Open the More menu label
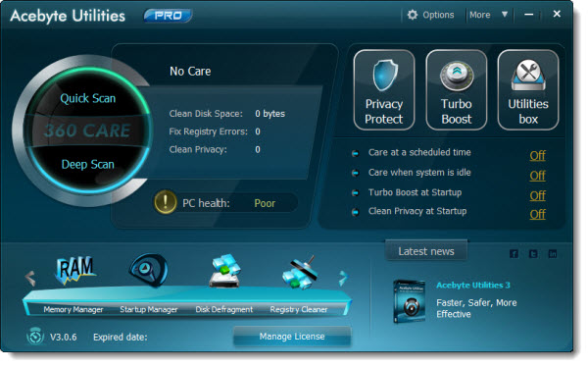The image size is (588, 367). [479, 15]
